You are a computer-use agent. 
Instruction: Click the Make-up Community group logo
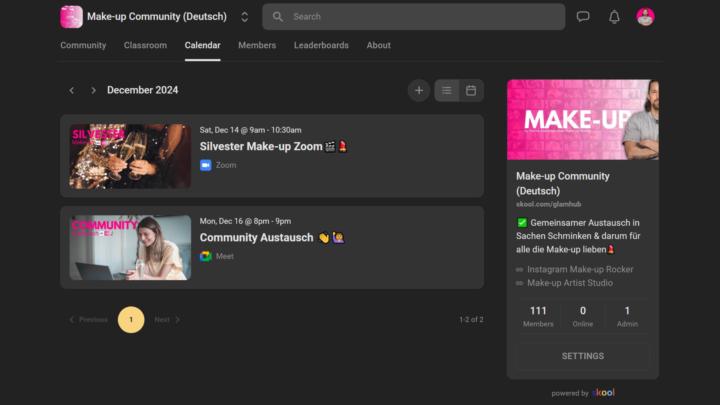[x=71, y=17]
